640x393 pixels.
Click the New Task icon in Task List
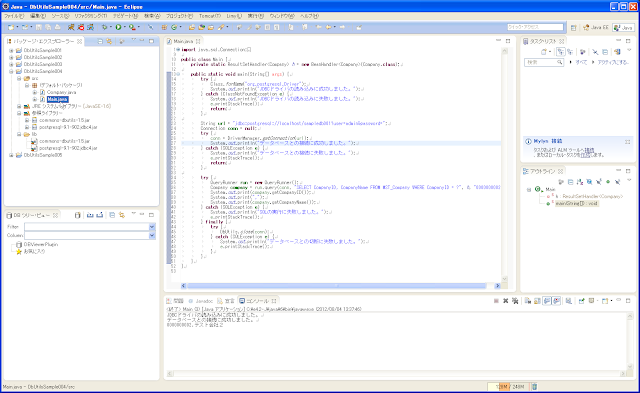[x=544, y=52]
